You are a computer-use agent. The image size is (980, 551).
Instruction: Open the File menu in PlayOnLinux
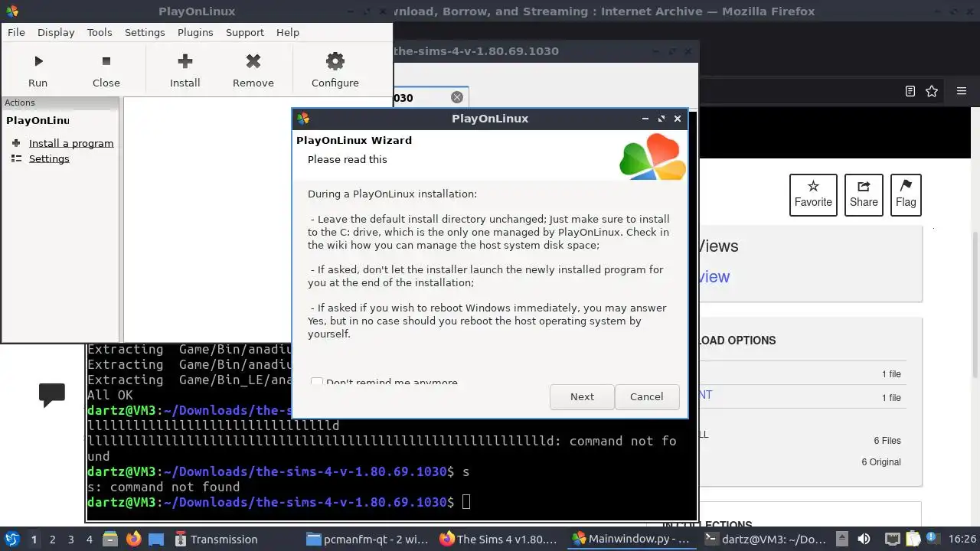pyautogui.click(x=16, y=32)
